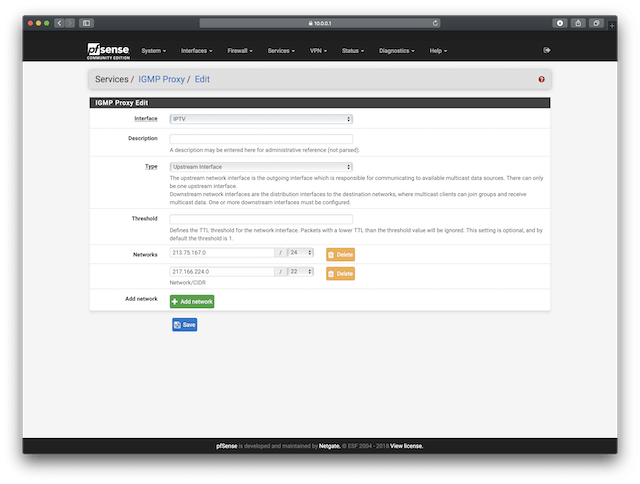This screenshot has width=640, height=484.
Task: Click the Edit breadcrumb link
Action: [202, 79]
